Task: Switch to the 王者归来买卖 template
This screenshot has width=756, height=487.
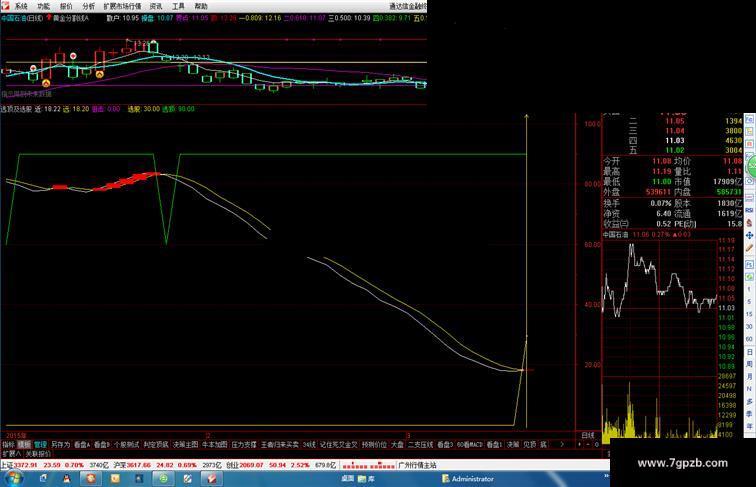Action: click(x=280, y=445)
